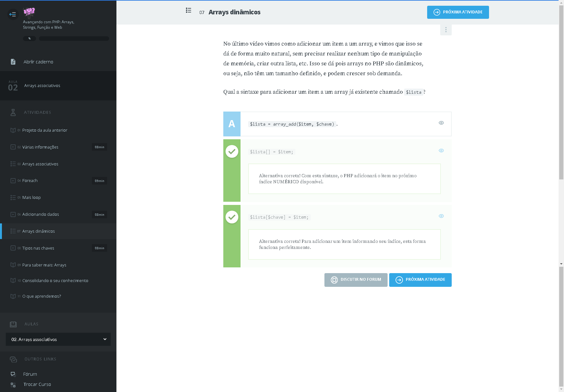The image size is (564, 392).
Task: Toggle the eye icon for $lista[$chave] answer
Action: point(441,216)
